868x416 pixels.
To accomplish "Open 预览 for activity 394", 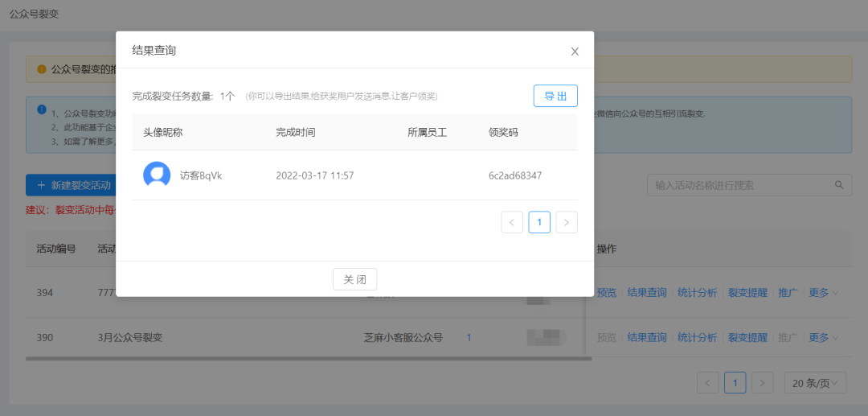I will click(607, 293).
